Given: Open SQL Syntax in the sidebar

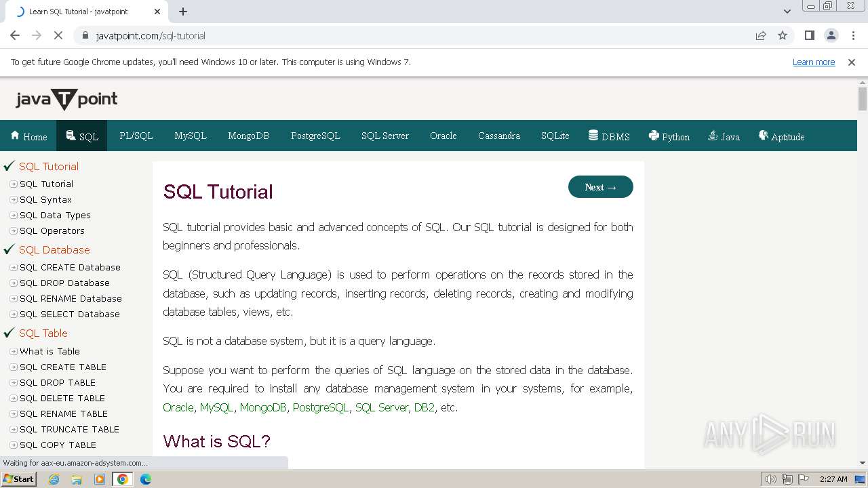Looking at the screenshot, I should click(45, 199).
